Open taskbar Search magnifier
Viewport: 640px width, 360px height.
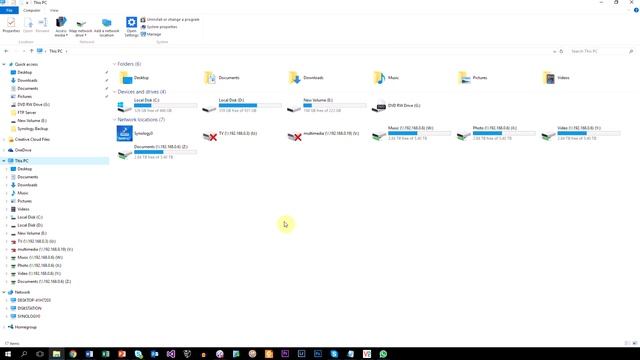coord(24,354)
